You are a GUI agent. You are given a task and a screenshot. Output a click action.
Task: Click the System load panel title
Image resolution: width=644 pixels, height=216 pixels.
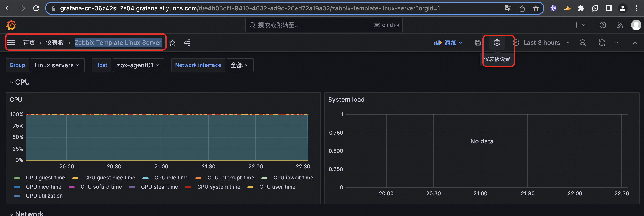pos(346,100)
